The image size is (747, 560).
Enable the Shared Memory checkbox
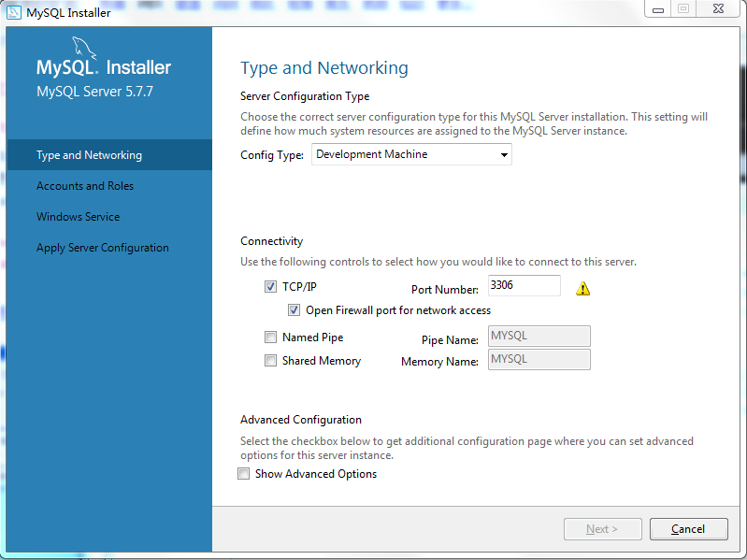pos(270,361)
